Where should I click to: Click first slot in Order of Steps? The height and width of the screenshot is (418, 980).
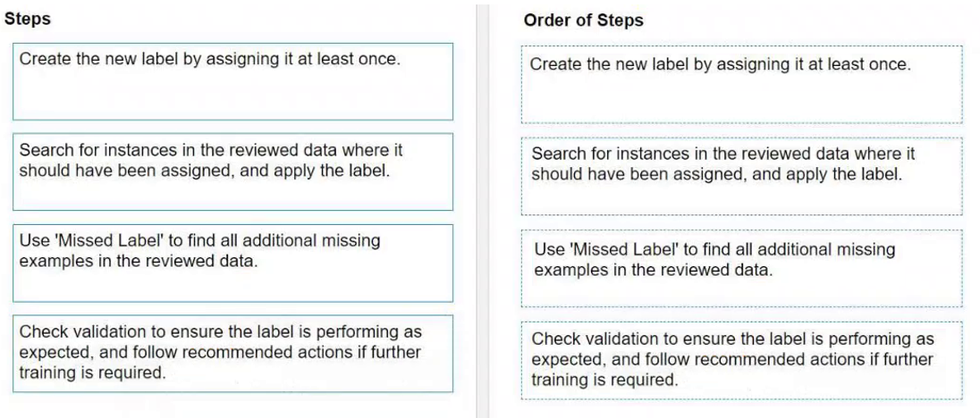pos(742,84)
